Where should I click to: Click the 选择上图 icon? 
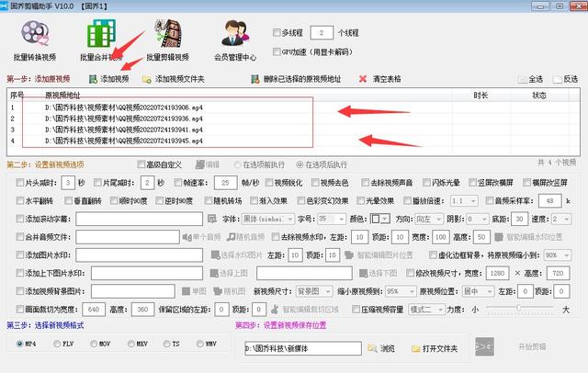[x=214, y=273]
